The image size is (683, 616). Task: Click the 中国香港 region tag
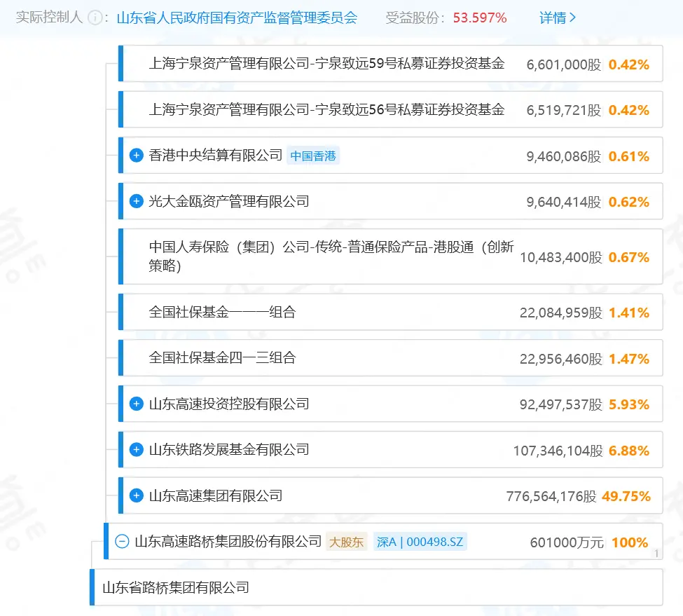click(312, 156)
